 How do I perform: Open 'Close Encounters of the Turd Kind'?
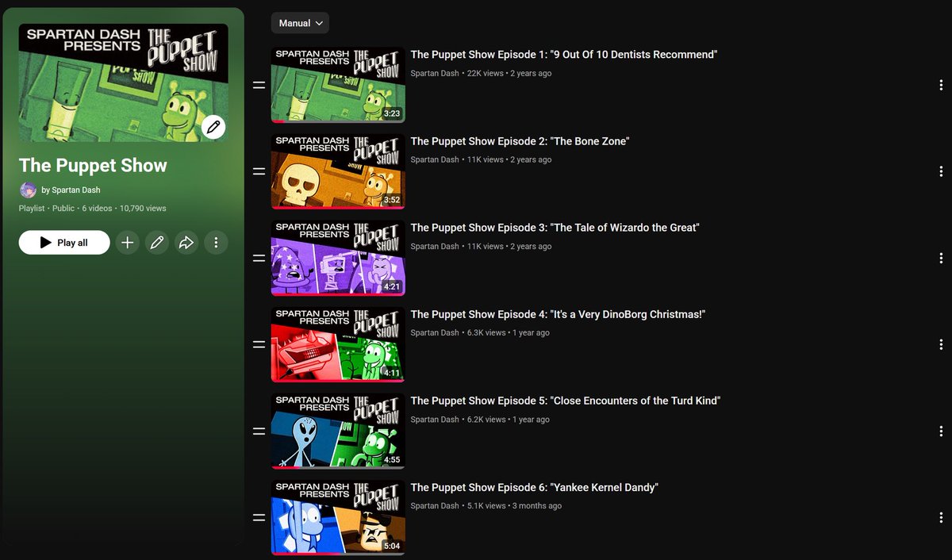coord(565,401)
